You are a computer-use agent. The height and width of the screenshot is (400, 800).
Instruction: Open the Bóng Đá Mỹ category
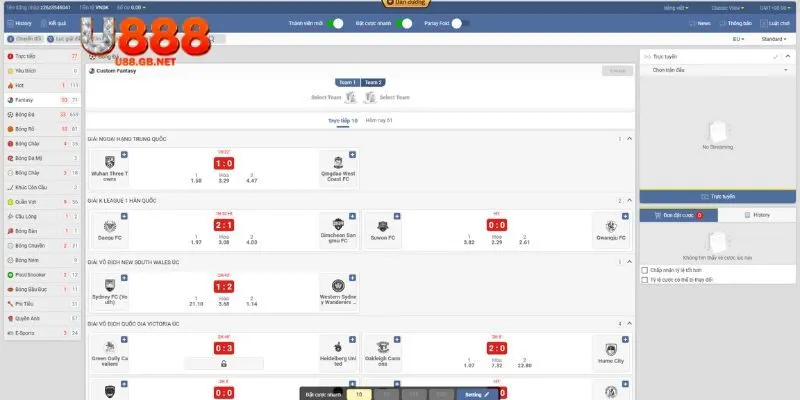coord(42,158)
